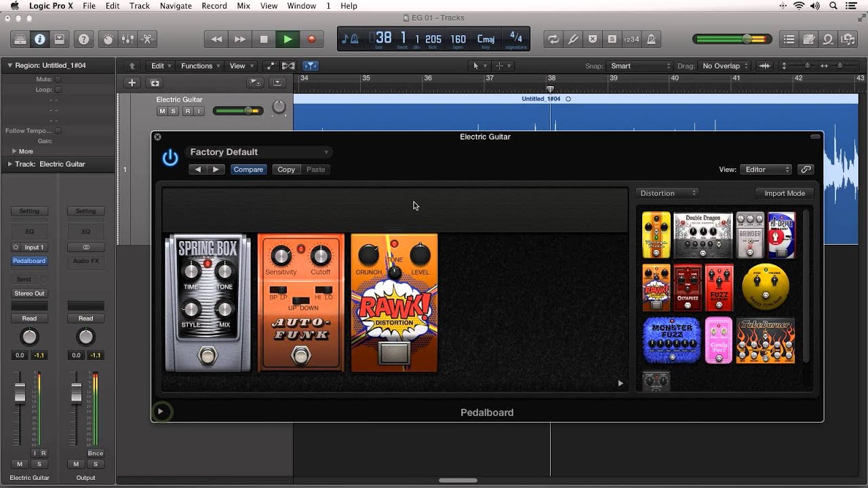Open the Mix menu
This screenshot has width=868, height=488.
click(243, 5)
